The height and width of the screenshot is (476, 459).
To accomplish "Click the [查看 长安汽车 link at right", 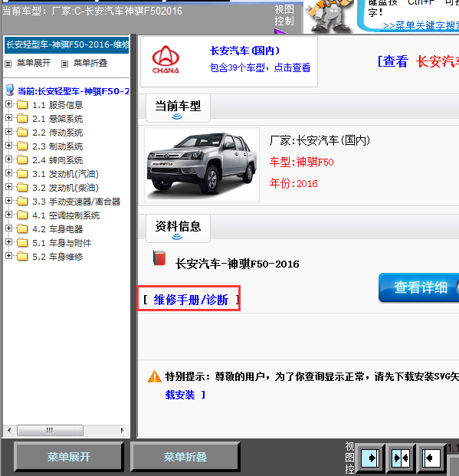I will [418, 61].
